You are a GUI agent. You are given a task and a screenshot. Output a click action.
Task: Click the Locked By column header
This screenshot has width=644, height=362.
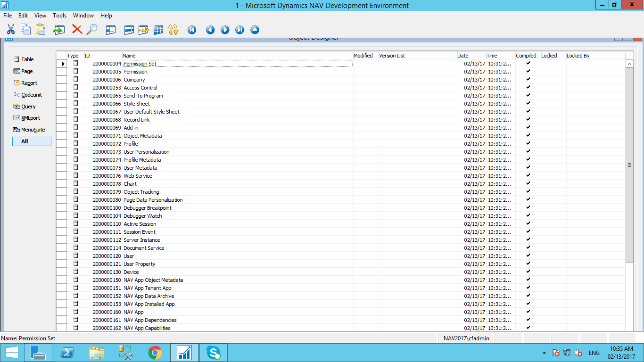pos(595,56)
